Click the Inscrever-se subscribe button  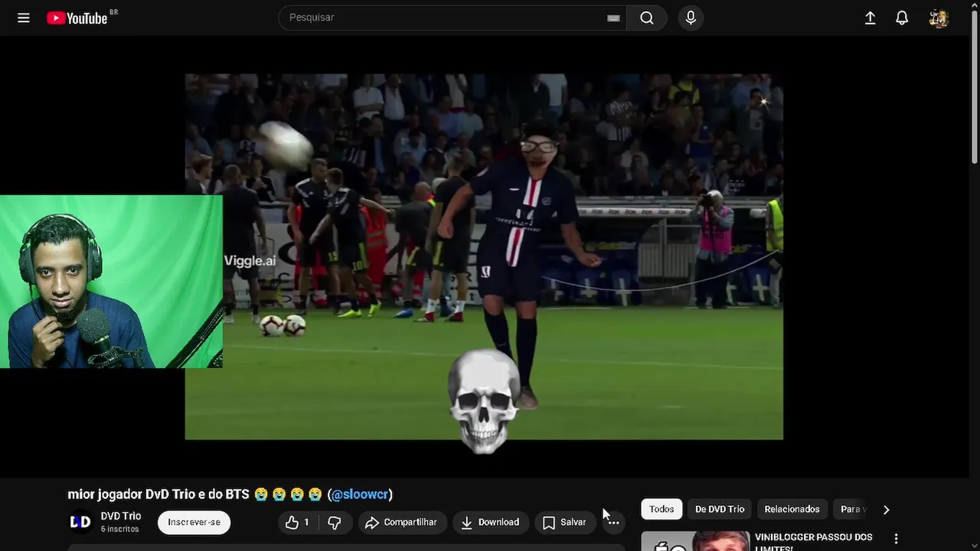click(x=194, y=522)
